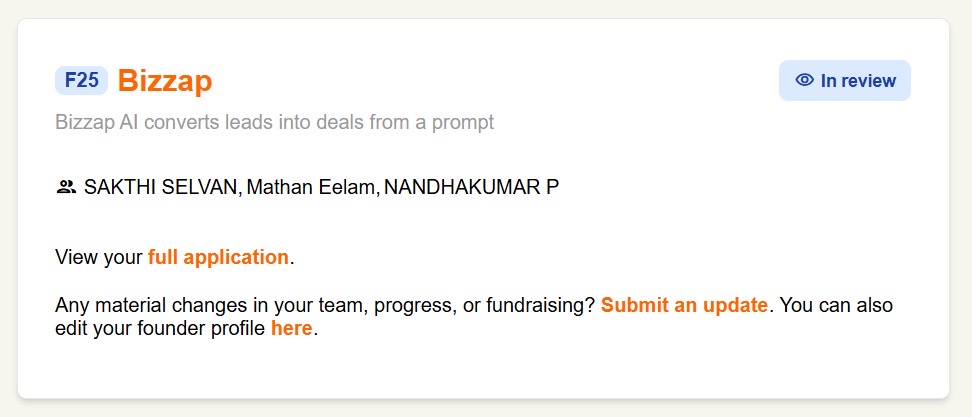
Task: Select the F25 batch badge
Action: (x=81, y=80)
